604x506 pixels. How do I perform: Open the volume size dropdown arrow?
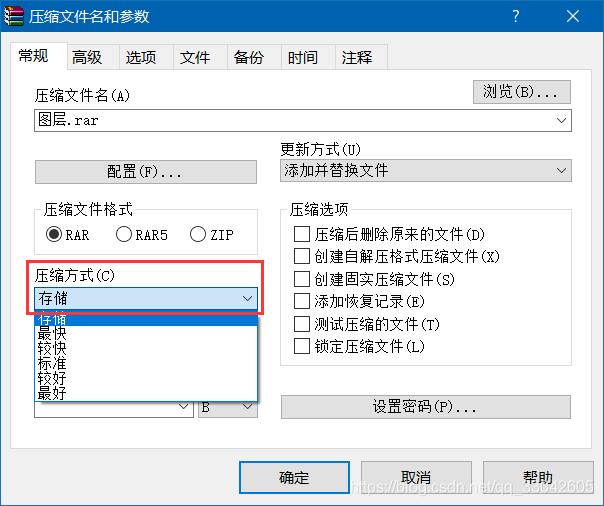[x=184, y=407]
